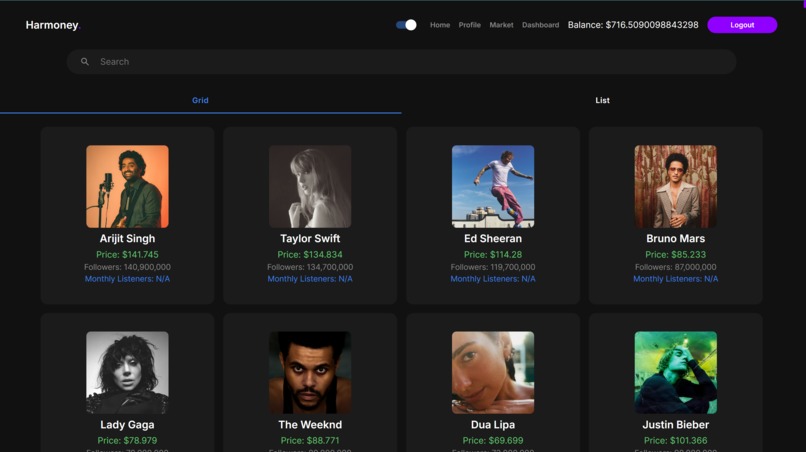The image size is (806, 452).
Task: Open Lady Gaga's artist photo
Action: coord(127,372)
